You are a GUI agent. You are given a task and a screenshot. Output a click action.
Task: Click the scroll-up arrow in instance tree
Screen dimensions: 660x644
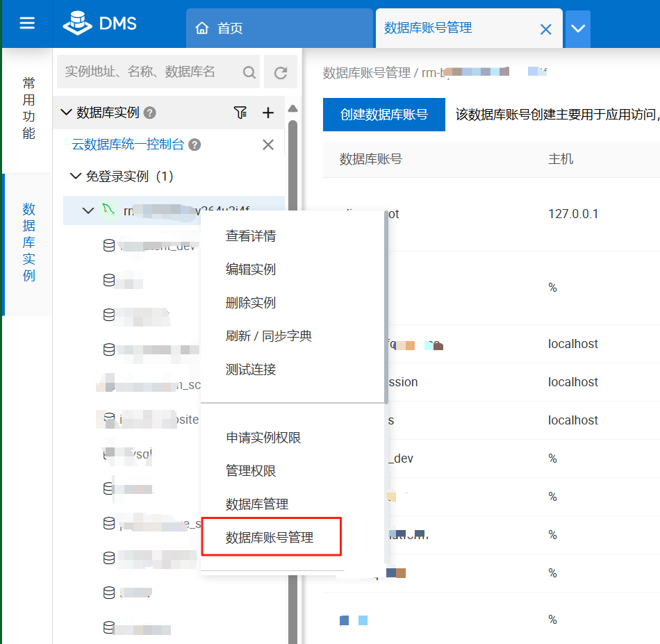pyautogui.click(x=292, y=109)
